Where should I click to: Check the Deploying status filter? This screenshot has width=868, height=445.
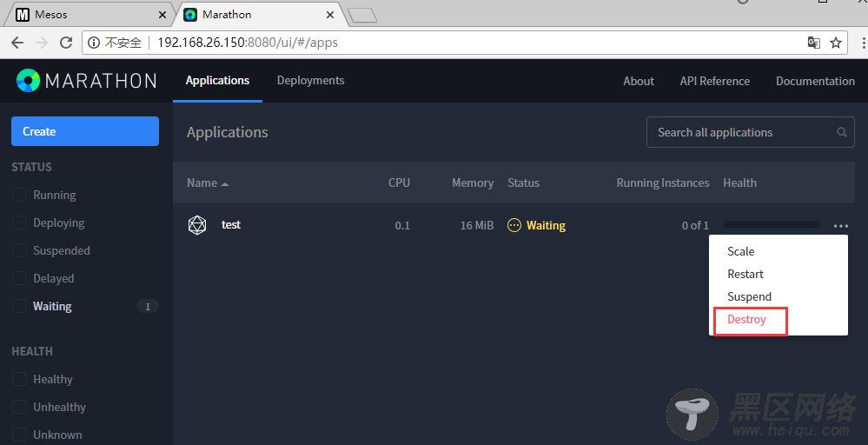coord(19,222)
